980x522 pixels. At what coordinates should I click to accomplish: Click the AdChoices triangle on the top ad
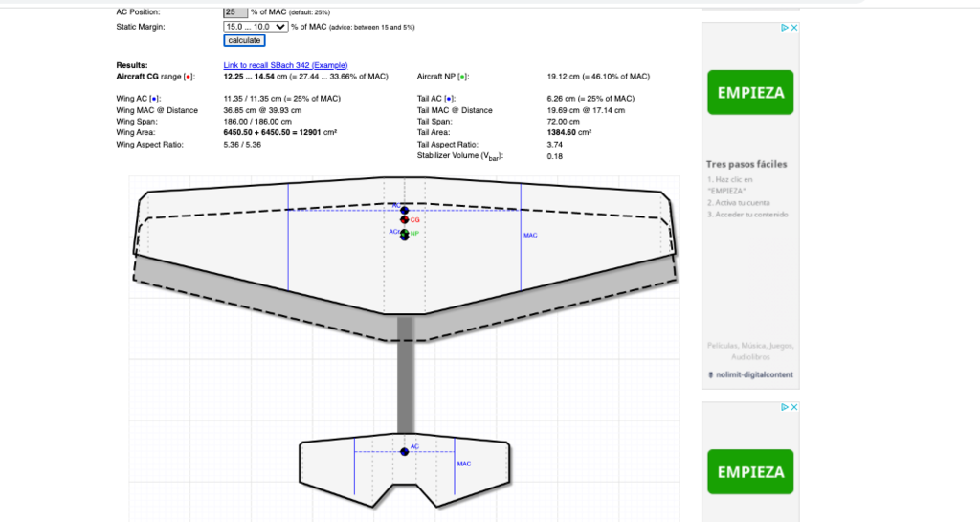pyautogui.click(x=785, y=28)
